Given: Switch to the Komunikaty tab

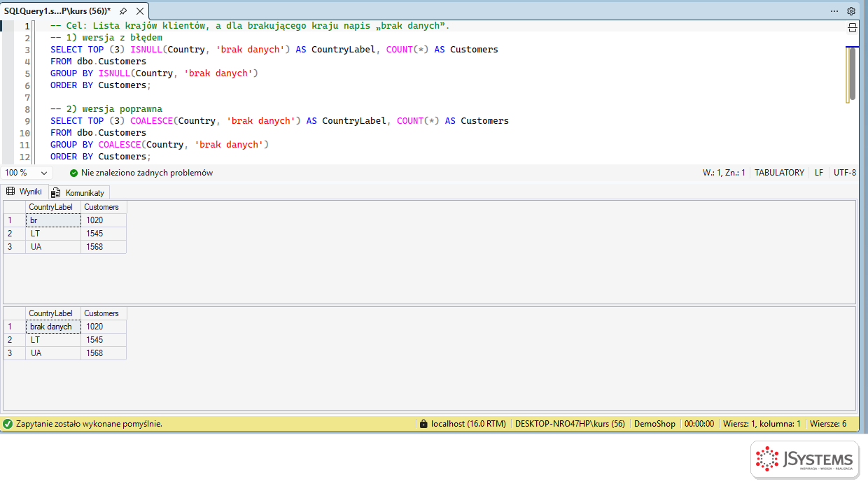Looking at the screenshot, I should click(x=78, y=192).
